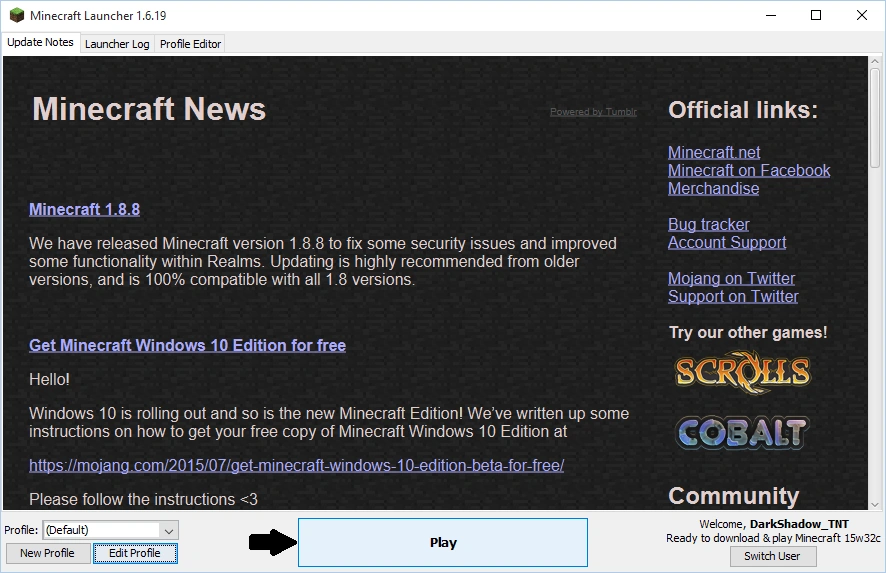Open Support on Twitter link

[733, 297]
